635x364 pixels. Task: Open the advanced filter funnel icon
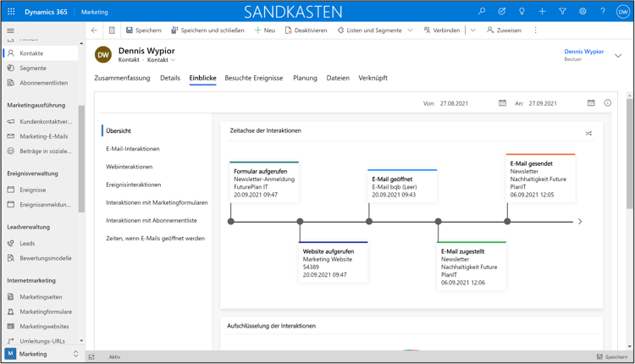562,12
